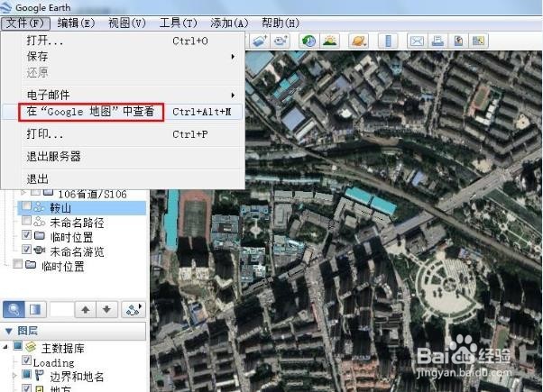Click the blank field beside transparency toggle
This screenshot has height=392, width=543.
pos(61,309)
